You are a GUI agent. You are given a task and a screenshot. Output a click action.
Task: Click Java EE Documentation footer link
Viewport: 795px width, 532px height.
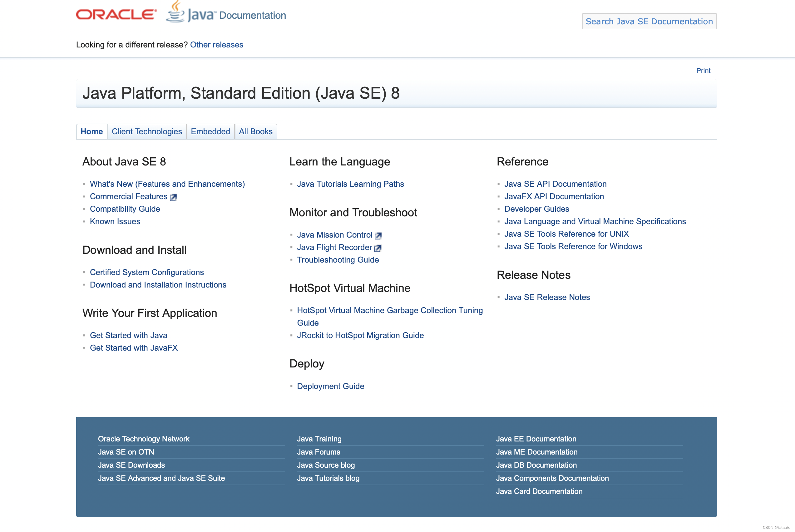coord(536,439)
